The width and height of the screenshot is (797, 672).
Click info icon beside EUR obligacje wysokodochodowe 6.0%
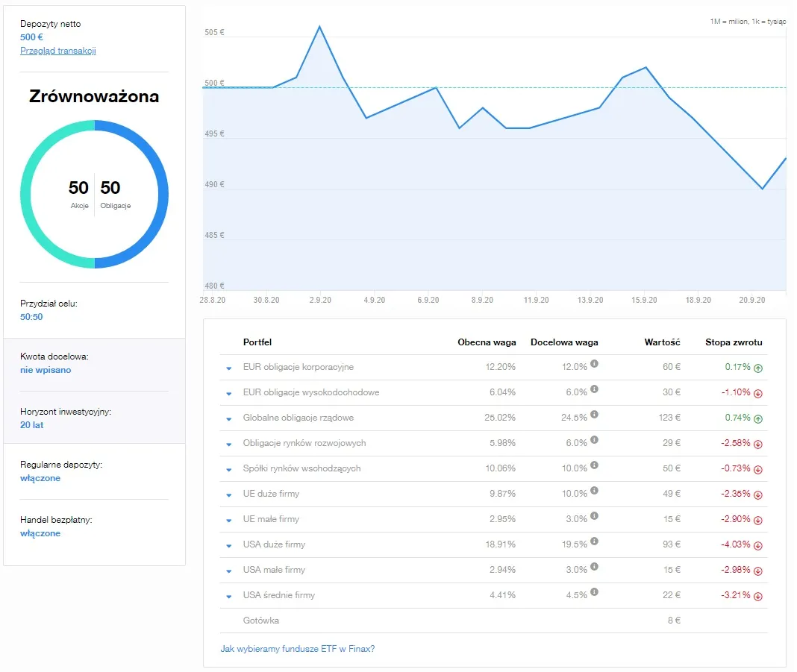(x=594, y=389)
